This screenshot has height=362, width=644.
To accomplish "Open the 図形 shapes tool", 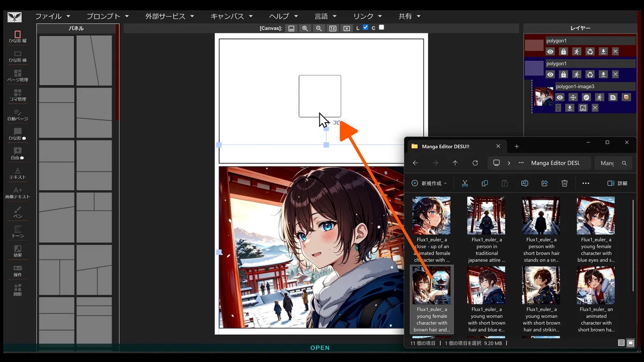I will click(18, 290).
